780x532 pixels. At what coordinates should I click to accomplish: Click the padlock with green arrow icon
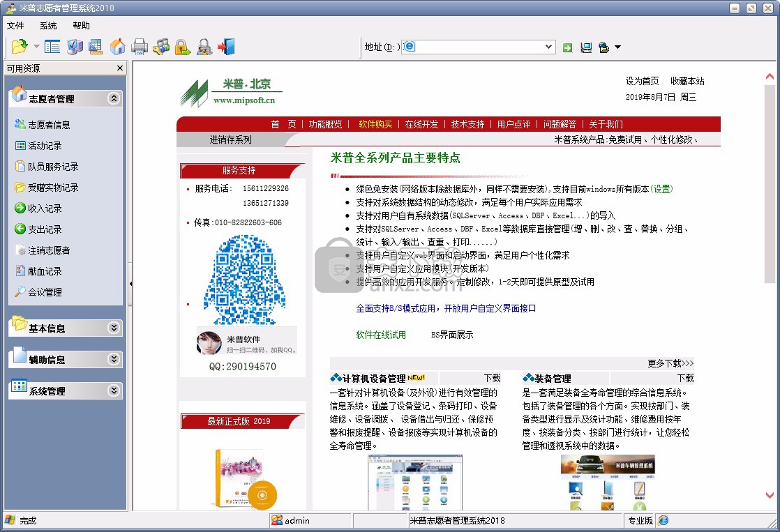coord(183,47)
